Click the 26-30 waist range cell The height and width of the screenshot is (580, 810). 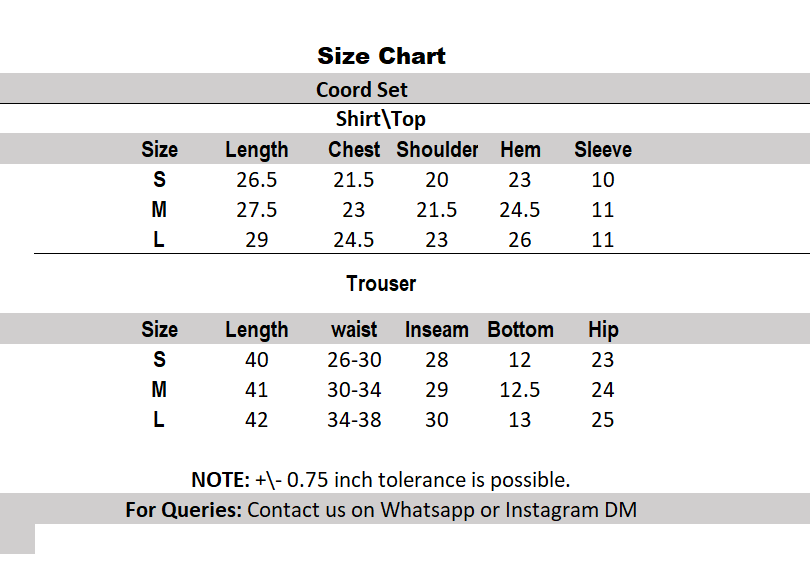coord(354,360)
